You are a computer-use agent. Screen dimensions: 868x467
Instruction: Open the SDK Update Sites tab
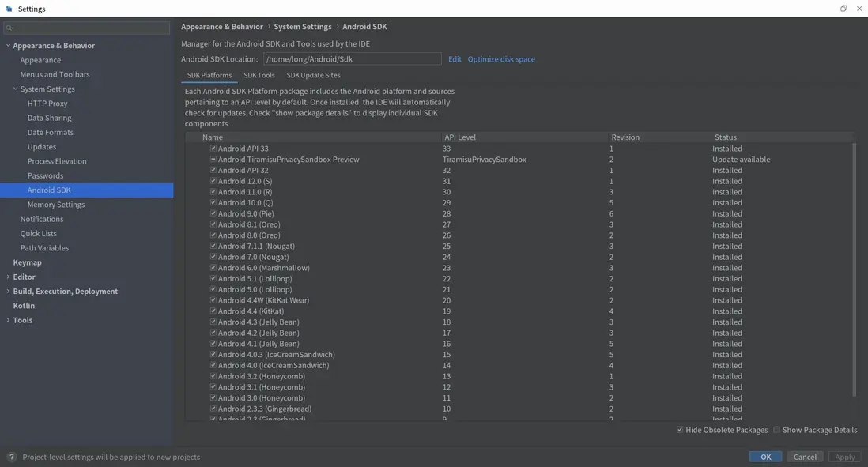click(x=313, y=75)
